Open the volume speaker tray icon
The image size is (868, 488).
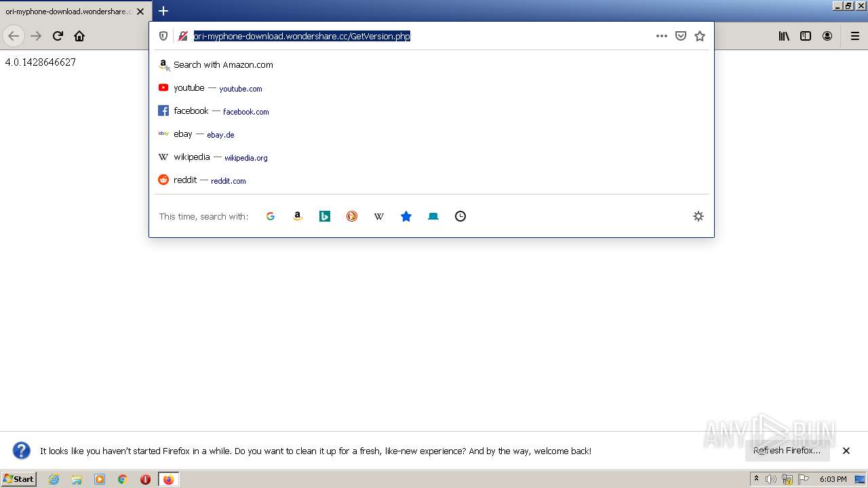771,479
